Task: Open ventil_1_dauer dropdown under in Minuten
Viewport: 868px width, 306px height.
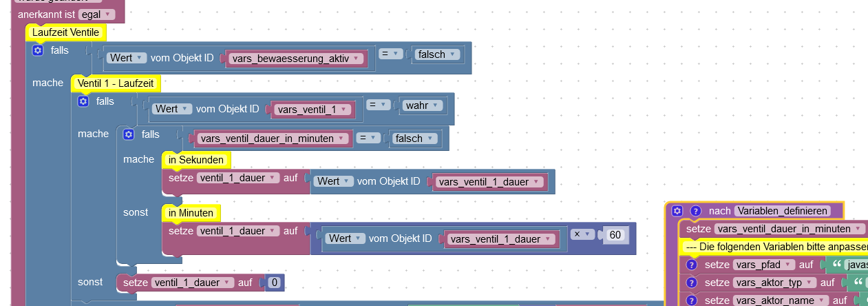Action: point(239,232)
